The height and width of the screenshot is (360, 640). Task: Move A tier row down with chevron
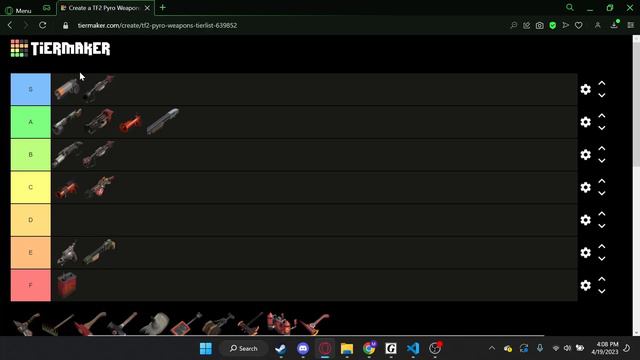point(602,128)
